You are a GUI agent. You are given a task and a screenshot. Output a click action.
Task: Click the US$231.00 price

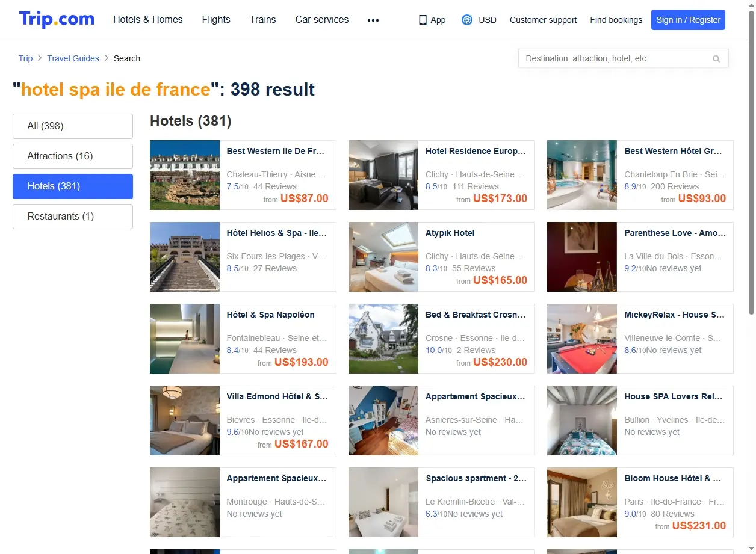pyautogui.click(x=699, y=526)
